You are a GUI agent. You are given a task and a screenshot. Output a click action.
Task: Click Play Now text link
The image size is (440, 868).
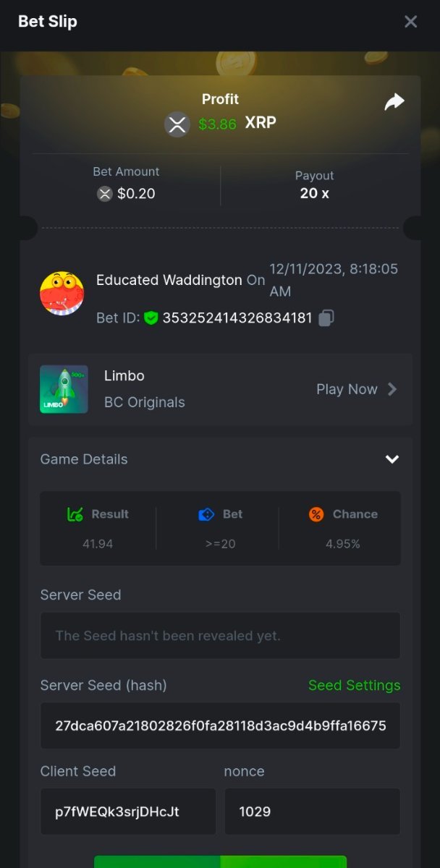(x=347, y=389)
